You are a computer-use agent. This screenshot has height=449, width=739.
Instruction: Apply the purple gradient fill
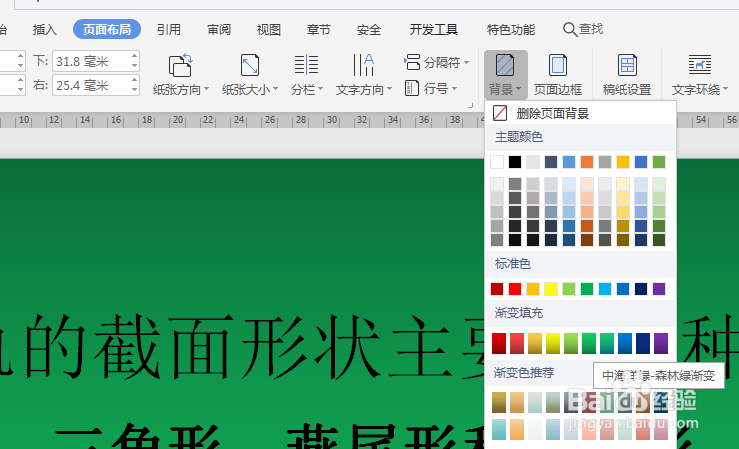(x=661, y=343)
